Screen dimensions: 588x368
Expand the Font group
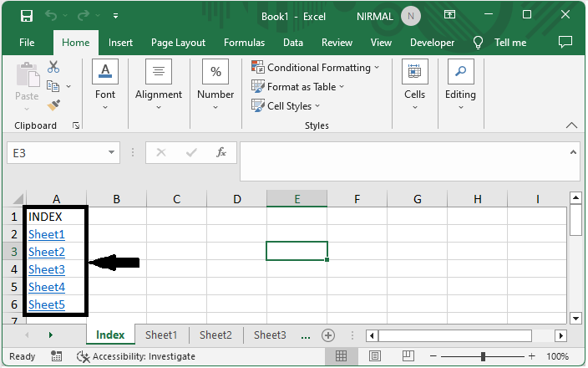tap(105, 85)
